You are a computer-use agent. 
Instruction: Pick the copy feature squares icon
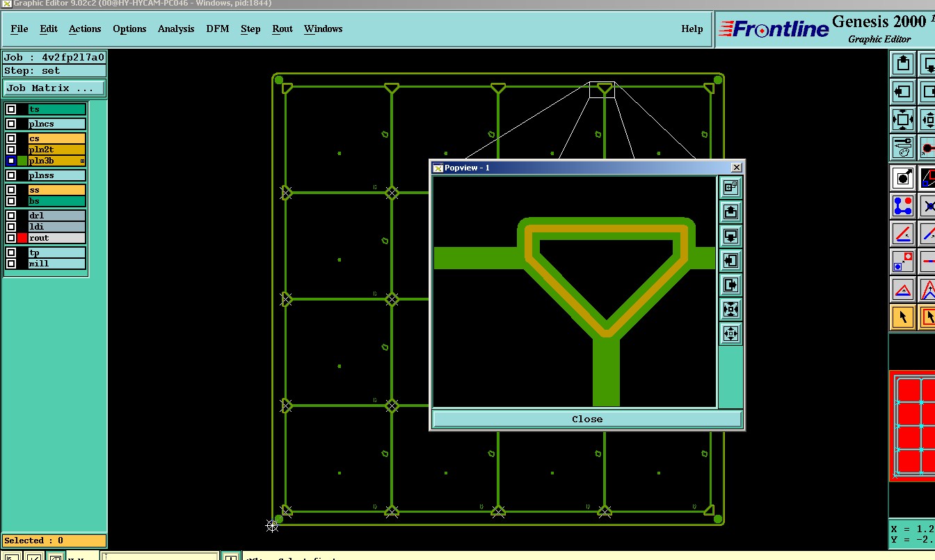903,262
